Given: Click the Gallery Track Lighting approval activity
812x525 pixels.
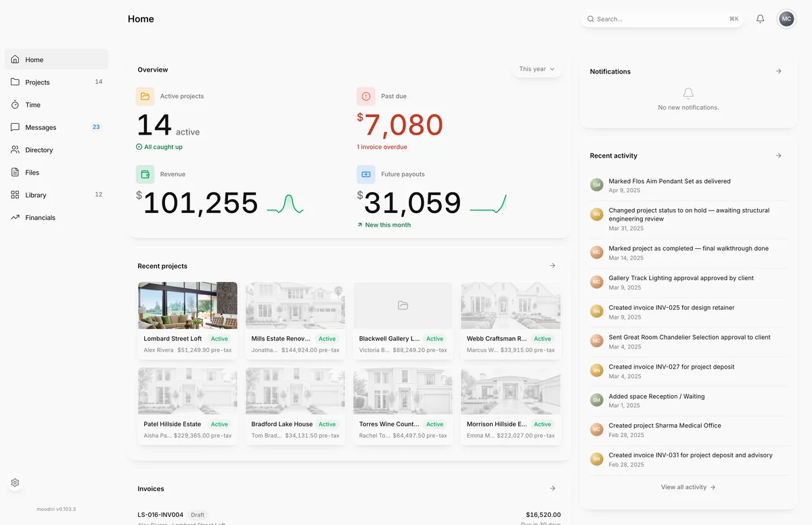Looking at the screenshot, I should point(689,283).
